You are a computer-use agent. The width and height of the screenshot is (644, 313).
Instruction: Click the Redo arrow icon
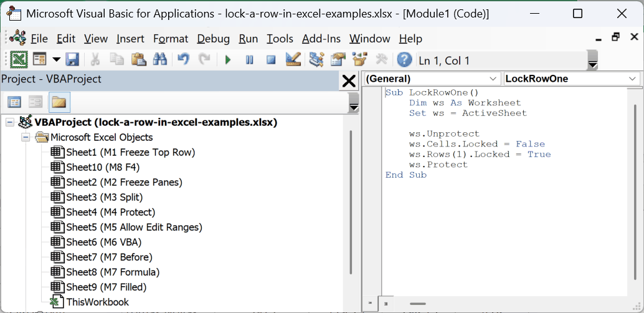point(204,60)
